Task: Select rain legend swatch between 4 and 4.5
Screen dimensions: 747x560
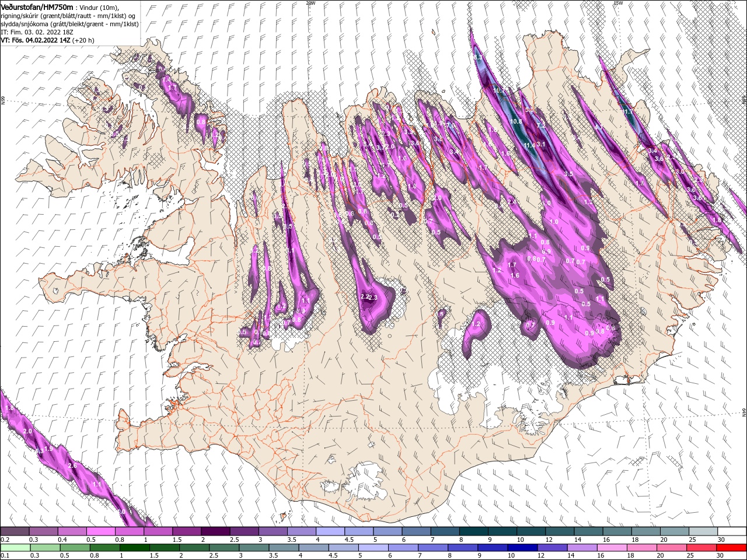Action: [313, 547]
